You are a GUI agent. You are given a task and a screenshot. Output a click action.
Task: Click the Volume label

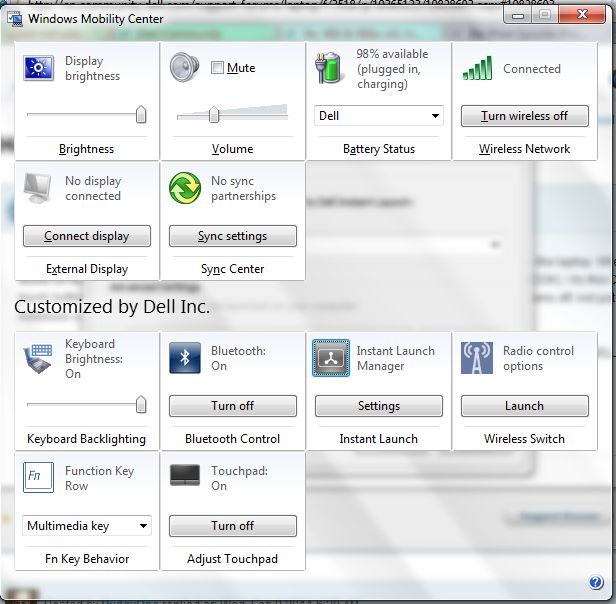pos(233,149)
